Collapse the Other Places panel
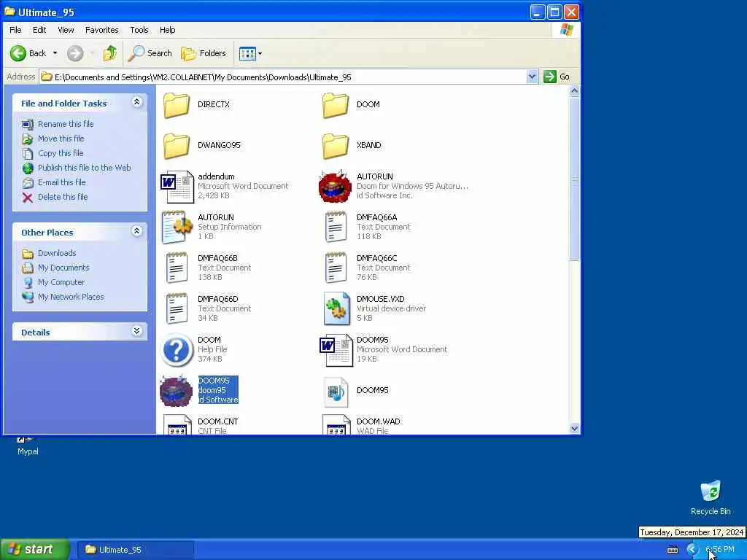The height and width of the screenshot is (560, 747). (x=136, y=231)
